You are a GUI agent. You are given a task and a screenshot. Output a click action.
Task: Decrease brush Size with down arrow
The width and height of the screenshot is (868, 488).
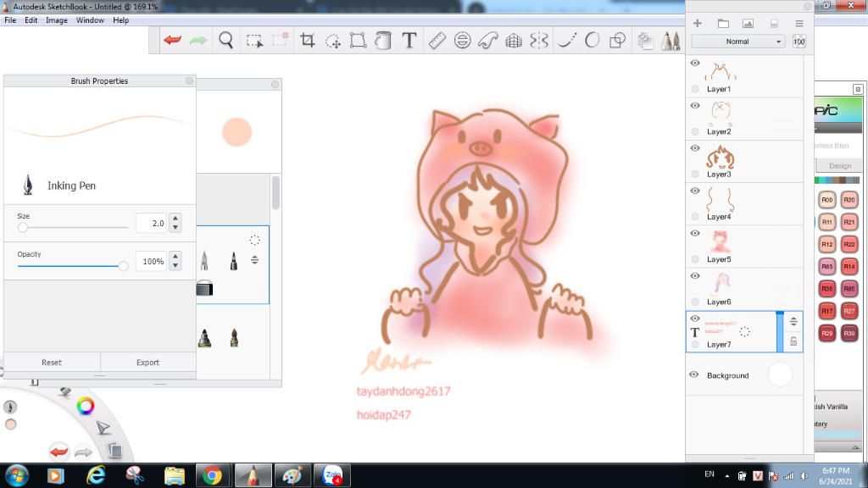click(175, 227)
